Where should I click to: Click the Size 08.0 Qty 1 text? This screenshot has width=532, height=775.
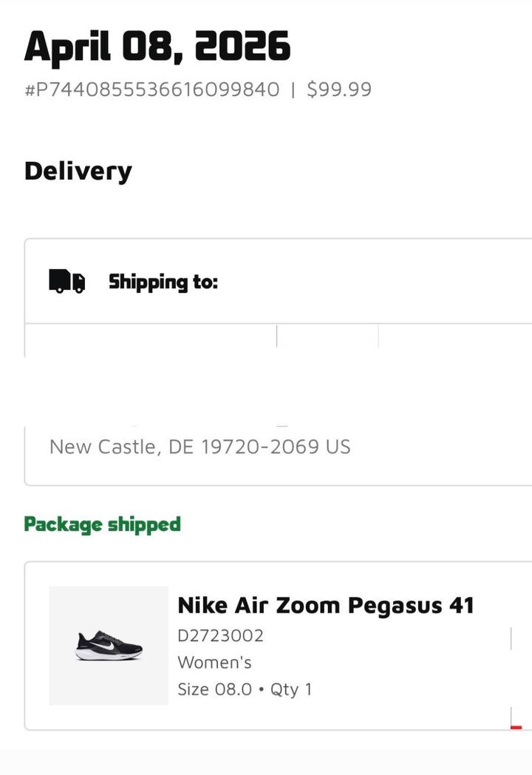pos(245,689)
